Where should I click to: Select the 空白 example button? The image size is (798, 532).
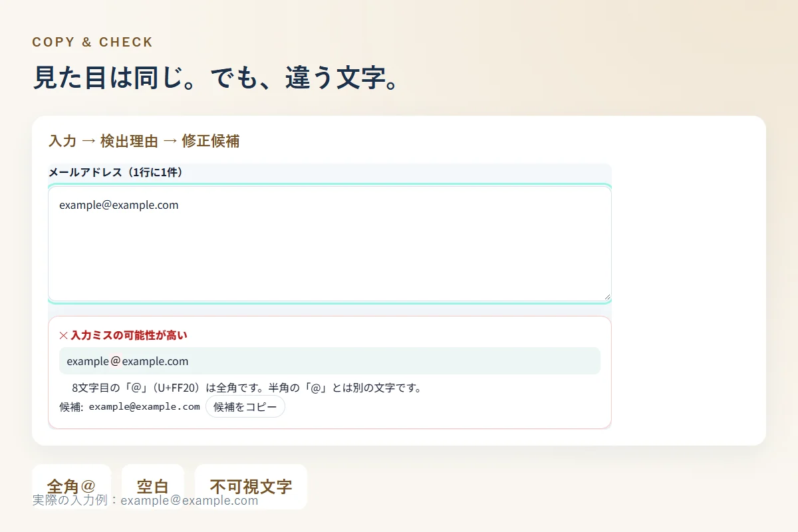pyautogui.click(x=152, y=486)
